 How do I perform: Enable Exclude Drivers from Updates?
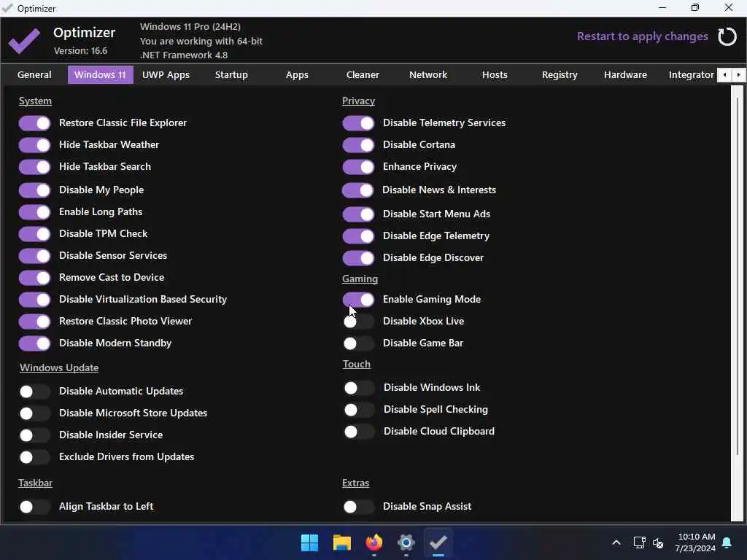(34, 457)
